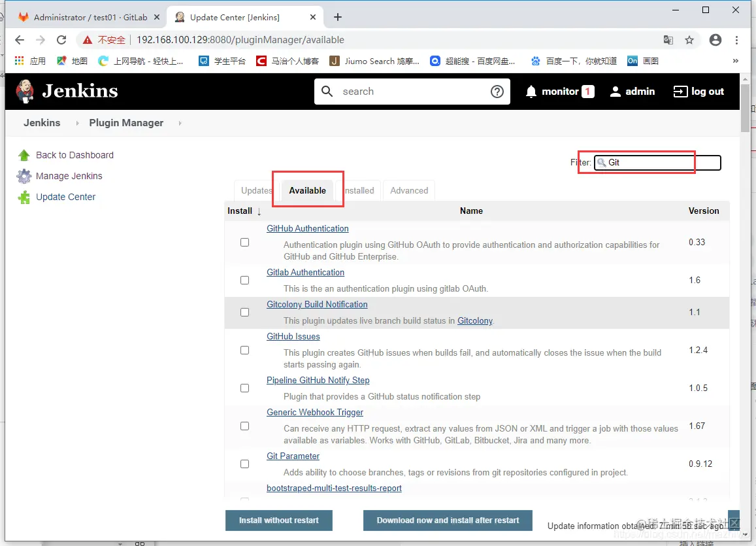Screen dimensions: 756x546
Task: Open Update Center from sidebar
Action: [x=65, y=197]
